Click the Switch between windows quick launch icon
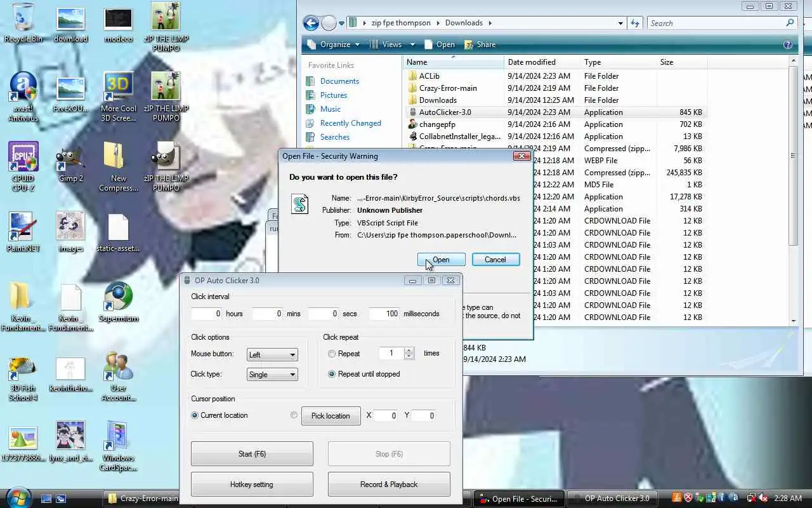The height and width of the screenshot is (508, 812). coord(61,498)
